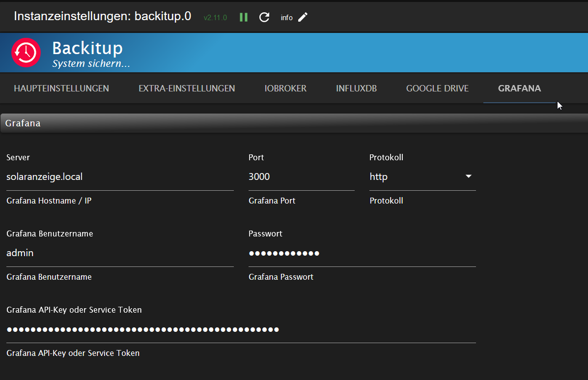Open the Protokoll http dropdown

tap(422, 176)
